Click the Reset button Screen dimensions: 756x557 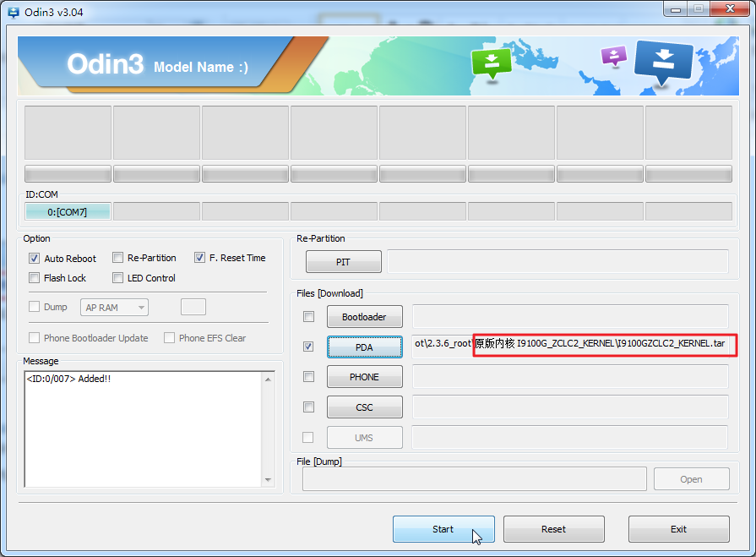coord(553,529)
